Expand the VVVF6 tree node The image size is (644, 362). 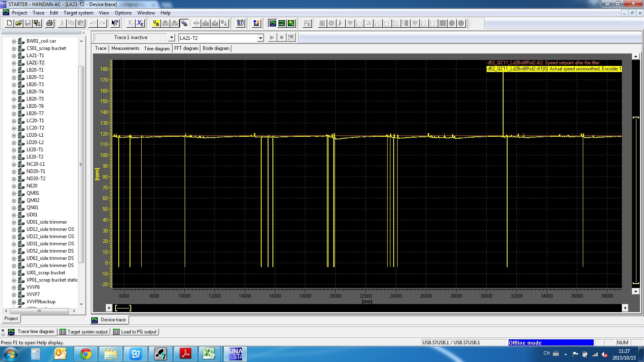[14, 288]
